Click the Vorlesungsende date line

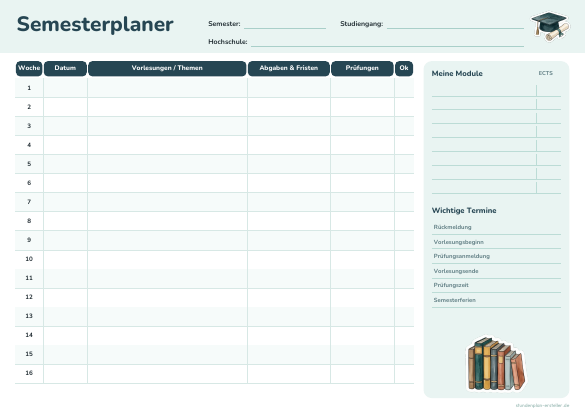pos(496,272)
